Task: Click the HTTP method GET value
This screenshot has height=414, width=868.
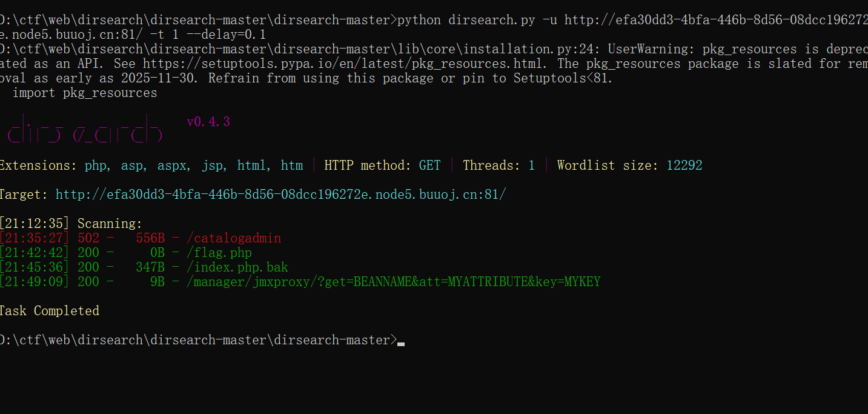Action: [x=430, y=165]
